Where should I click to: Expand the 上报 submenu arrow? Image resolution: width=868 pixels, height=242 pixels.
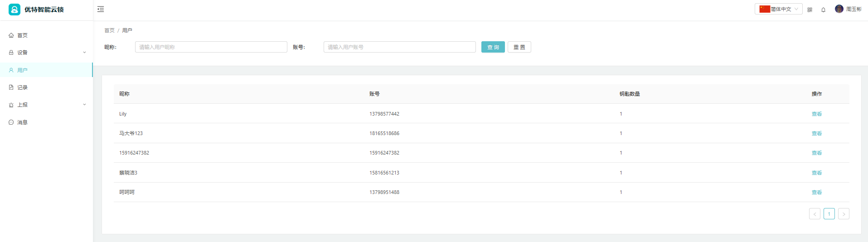pyautogui.click(x=84, y=105)
